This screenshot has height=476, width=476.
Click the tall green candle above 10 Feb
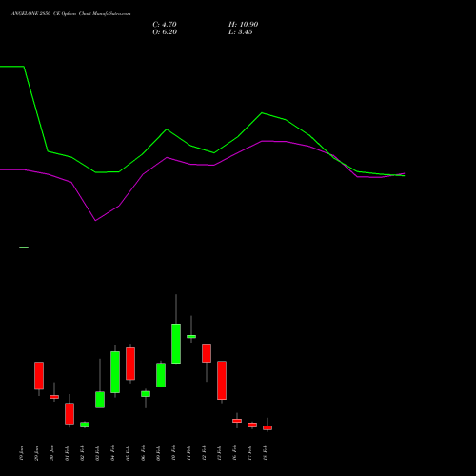coord(176,344)
